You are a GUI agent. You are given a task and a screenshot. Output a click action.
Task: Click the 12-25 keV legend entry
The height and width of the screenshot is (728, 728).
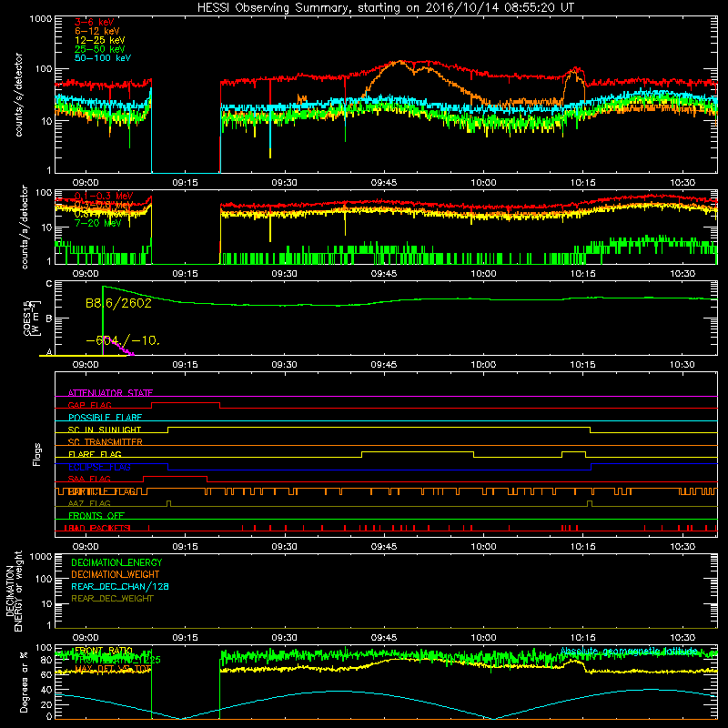(100, 40)
